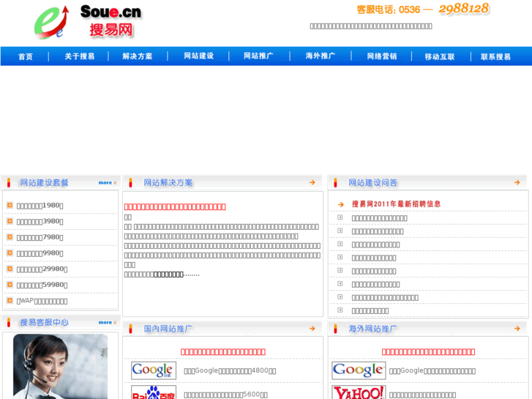532x399 pixels.
Task: Click the orange arrow in 网站解决方案 header
Action: [312, 183]
